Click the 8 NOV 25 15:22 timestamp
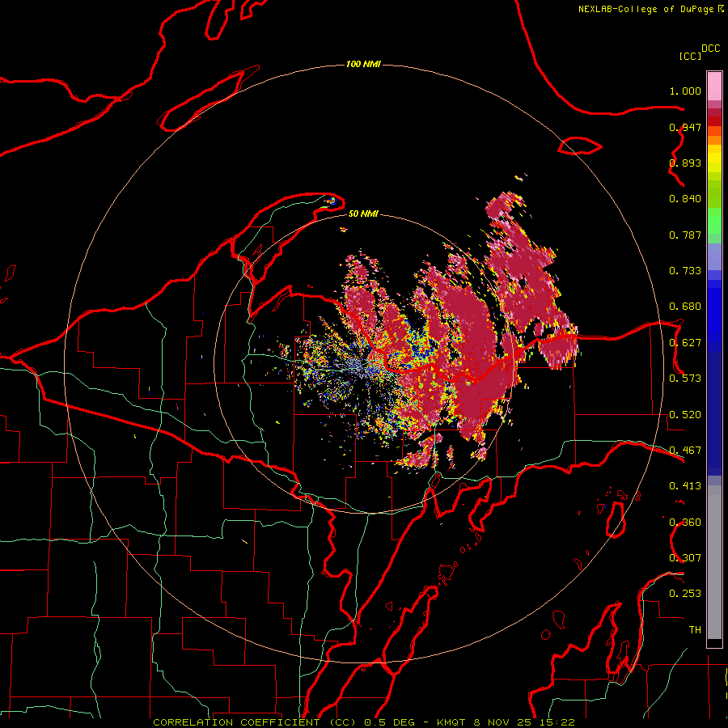The height and width of the screenshot is (728, 728). pyautogui.click(x=524, y=722)
